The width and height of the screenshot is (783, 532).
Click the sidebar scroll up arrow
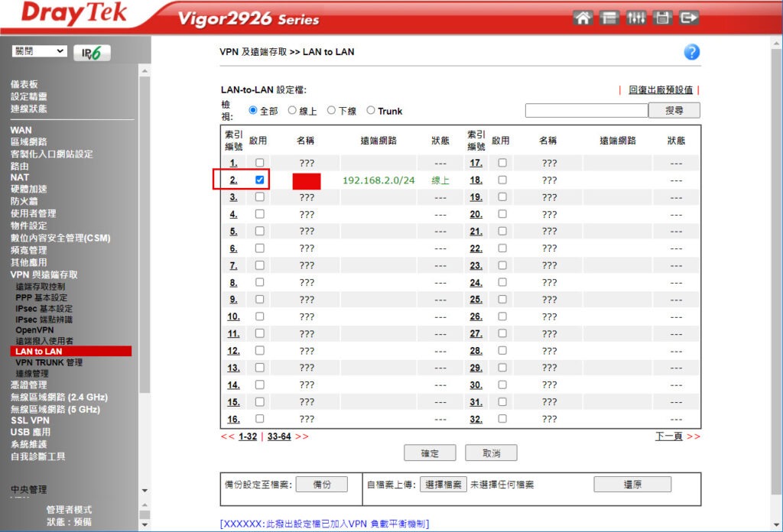145,71
